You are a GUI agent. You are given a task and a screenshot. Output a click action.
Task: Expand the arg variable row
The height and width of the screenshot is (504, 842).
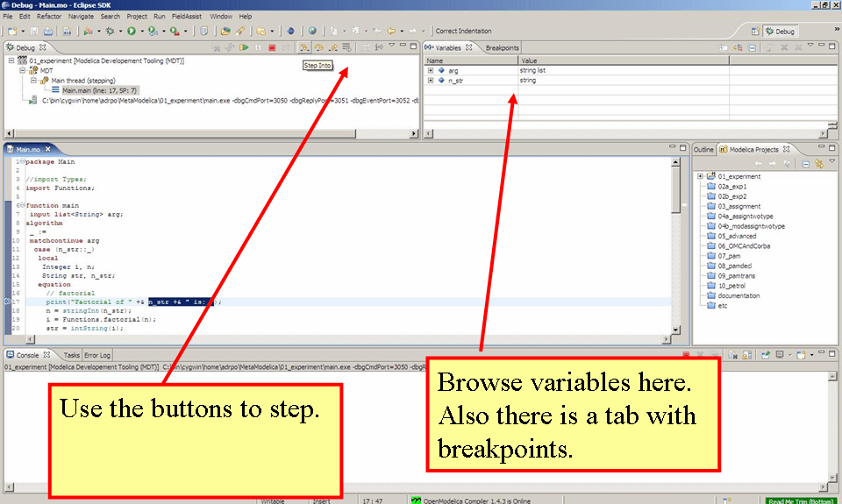[431, 70]
